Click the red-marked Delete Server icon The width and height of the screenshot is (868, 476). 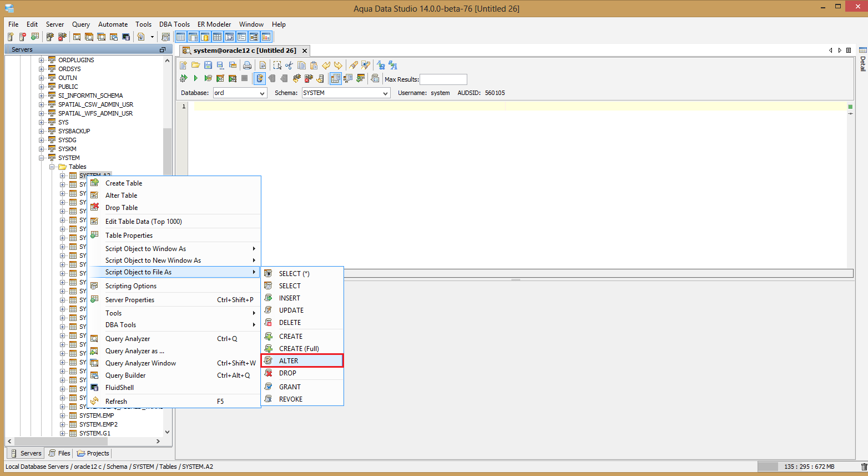(23, 37)
